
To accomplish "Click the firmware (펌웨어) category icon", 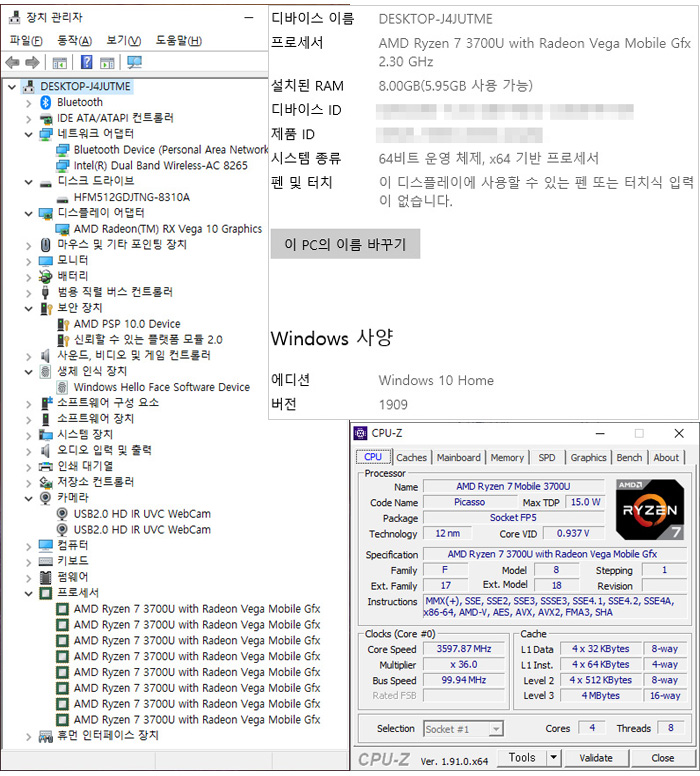I will [46, 577].
